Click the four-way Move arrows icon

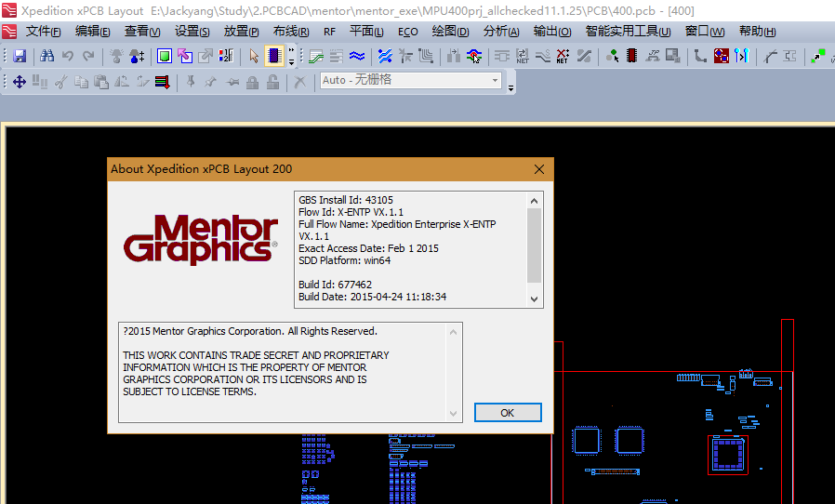[x=20, y=82]
